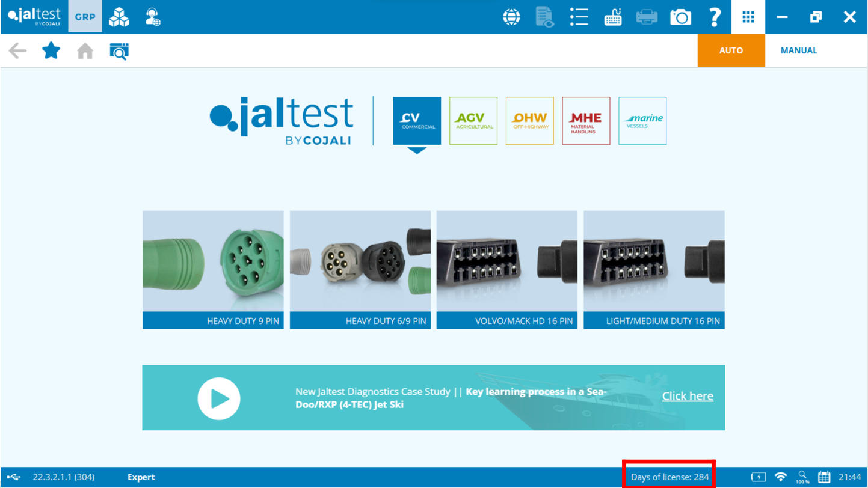
Task: Choose the Volvo/Mack HD 16 Pin connector
Action: click(507, 270)
